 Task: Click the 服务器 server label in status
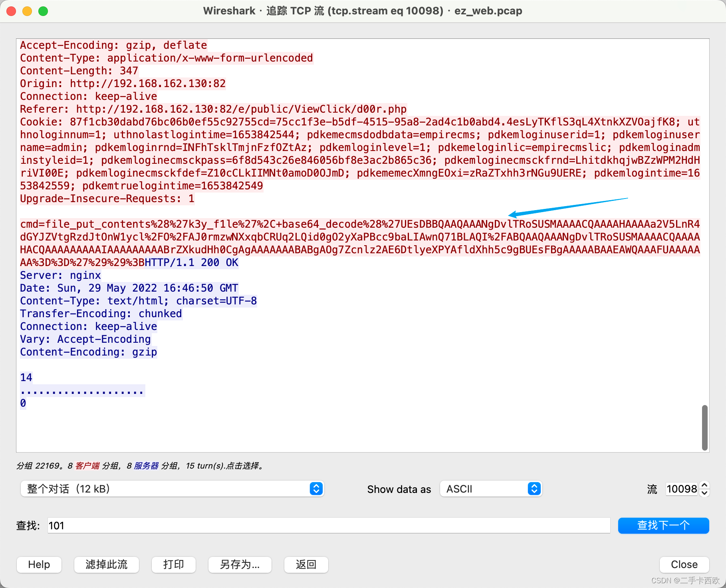(146, 466)
